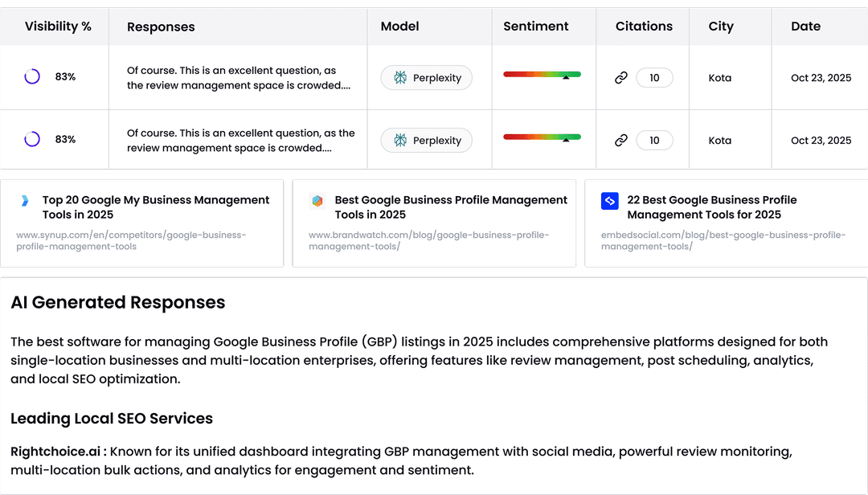868x495 pixels.
Task: Open the citations count pill showing 10 in first row
Action: coord(655,77)
